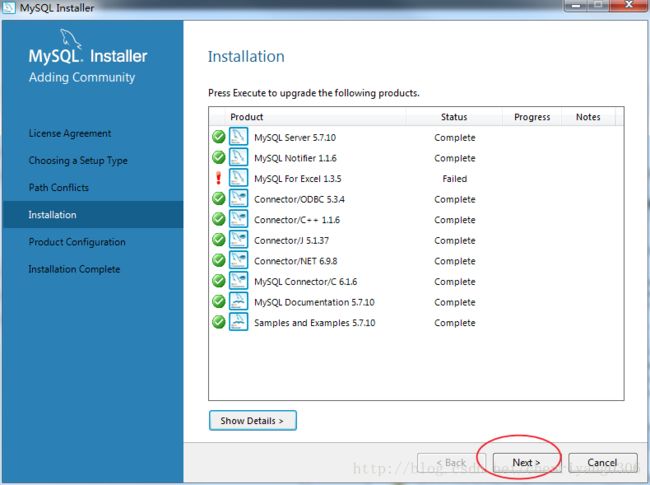Click the MySQL dolphin logo in the sidebar
Screen dimensions: 650x485
[70, 39]
